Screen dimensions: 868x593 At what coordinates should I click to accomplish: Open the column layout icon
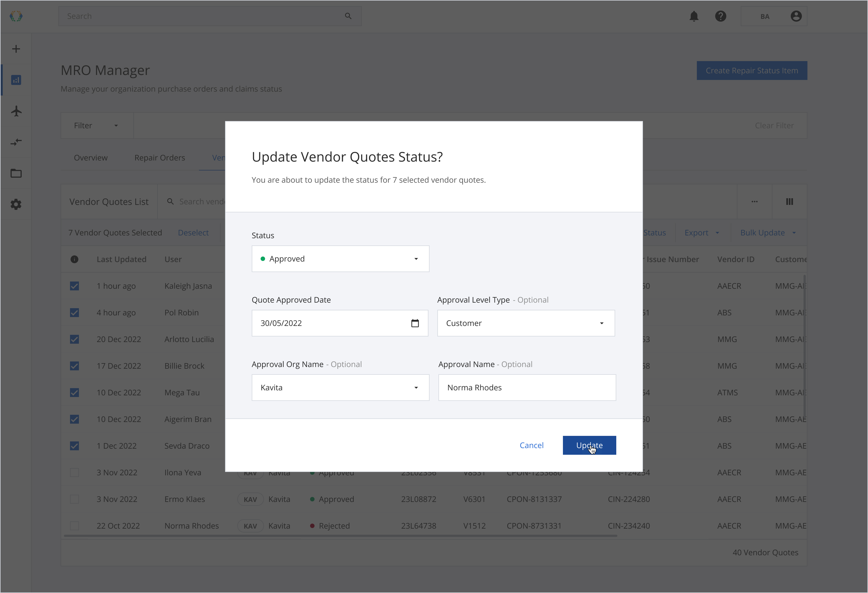[x=789, y=202]
